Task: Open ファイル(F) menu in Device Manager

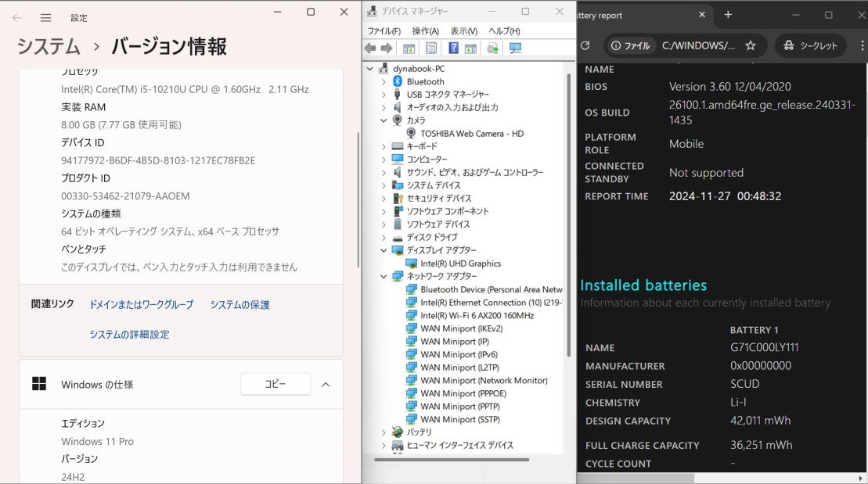Action: (384, 31)
